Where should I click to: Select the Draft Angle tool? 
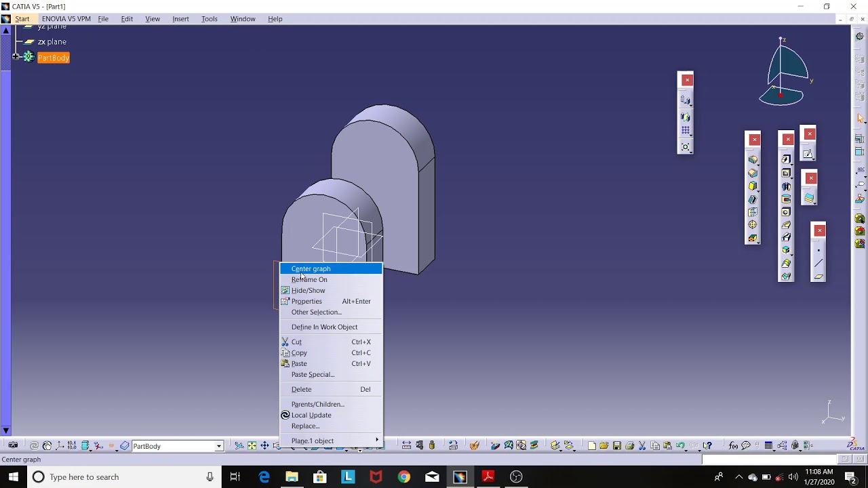[753, 186]
